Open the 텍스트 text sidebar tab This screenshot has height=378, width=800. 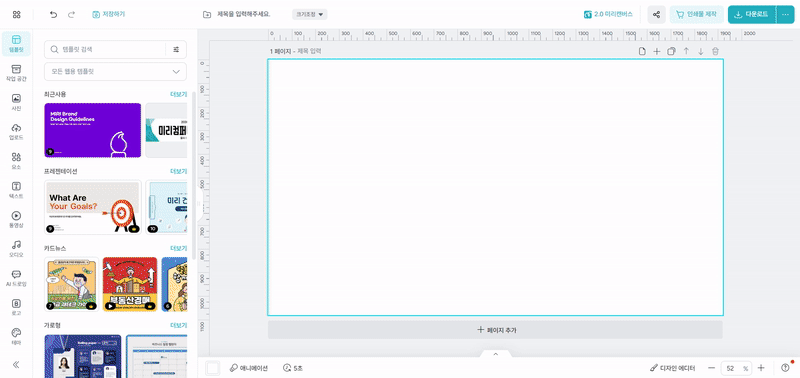[x=16, y=190]
